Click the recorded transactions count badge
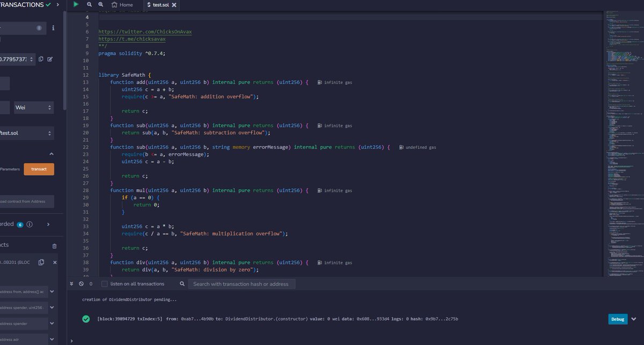This screenshot has height=345, width=644. click(20, 225)
